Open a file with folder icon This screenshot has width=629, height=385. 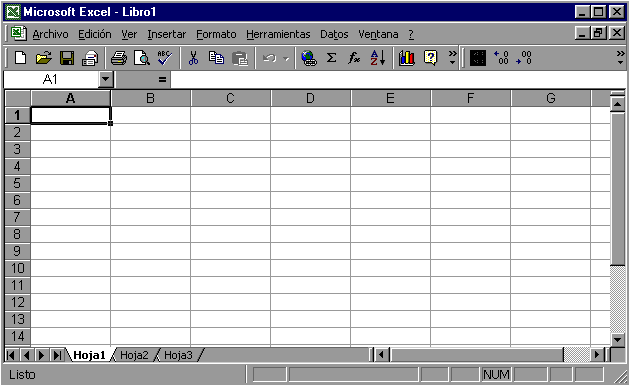[x=44, y=58]
